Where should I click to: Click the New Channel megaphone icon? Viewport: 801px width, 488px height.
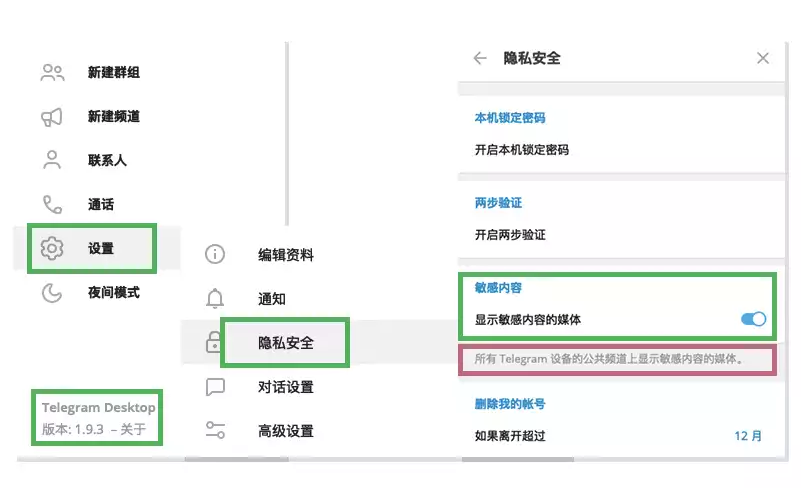point(52,116)
